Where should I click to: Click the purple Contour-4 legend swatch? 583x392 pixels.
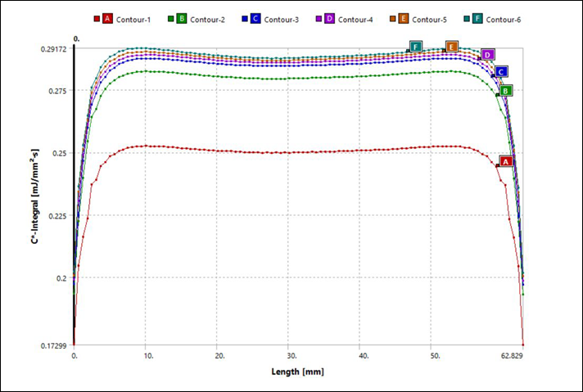point(319,19)
